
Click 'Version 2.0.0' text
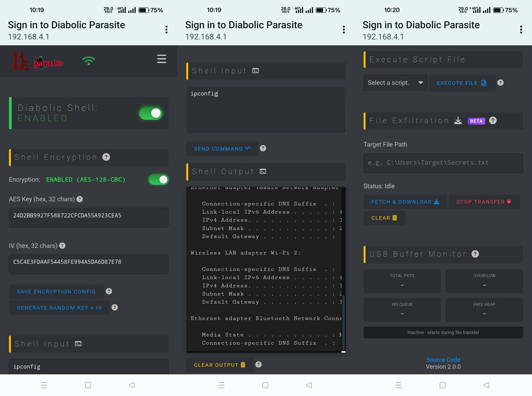(443, 367)
